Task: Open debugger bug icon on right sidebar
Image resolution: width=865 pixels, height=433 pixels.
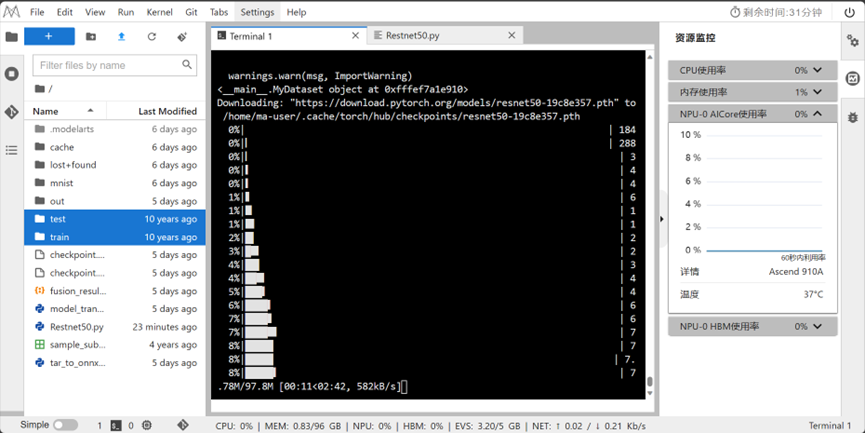Action: (853, 117)
